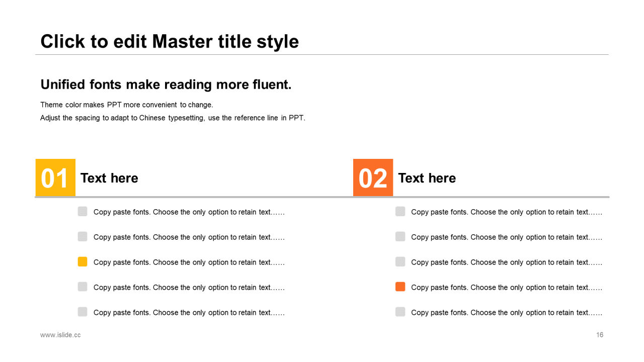Click the text beside the yellow bullet square
Screen dimensions: 644x362
(x=189, y=262)
